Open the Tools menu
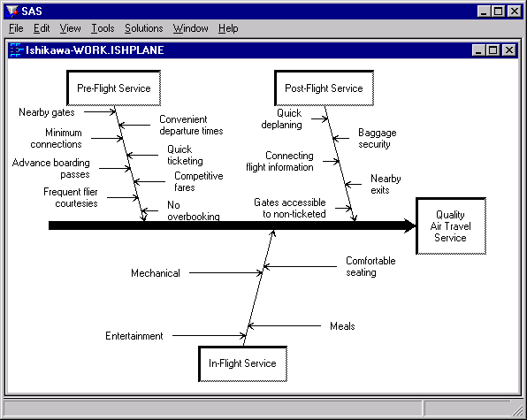The image size is (527, 420). pyautogui.click(x=103, y=28)
